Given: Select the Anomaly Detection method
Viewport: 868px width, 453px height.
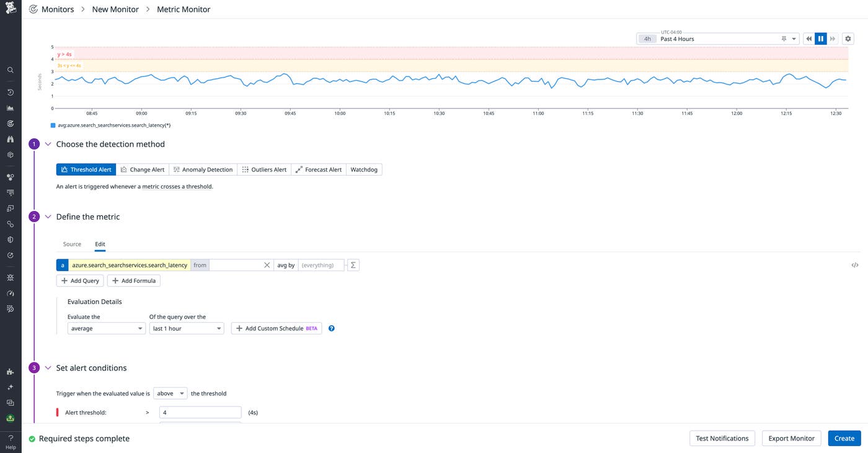Looking at the screenshot, I should point(203,169).
